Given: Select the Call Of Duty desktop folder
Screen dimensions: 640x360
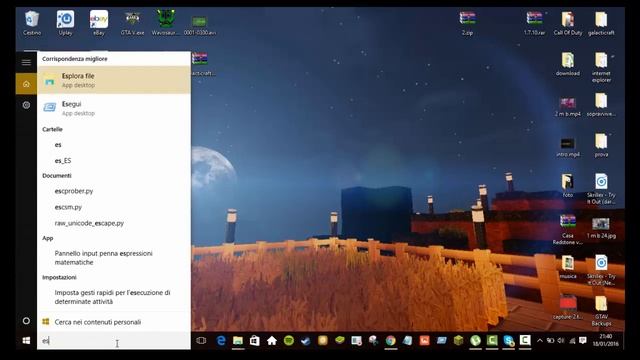Looking at the screenshot, I should click(568, 23).
